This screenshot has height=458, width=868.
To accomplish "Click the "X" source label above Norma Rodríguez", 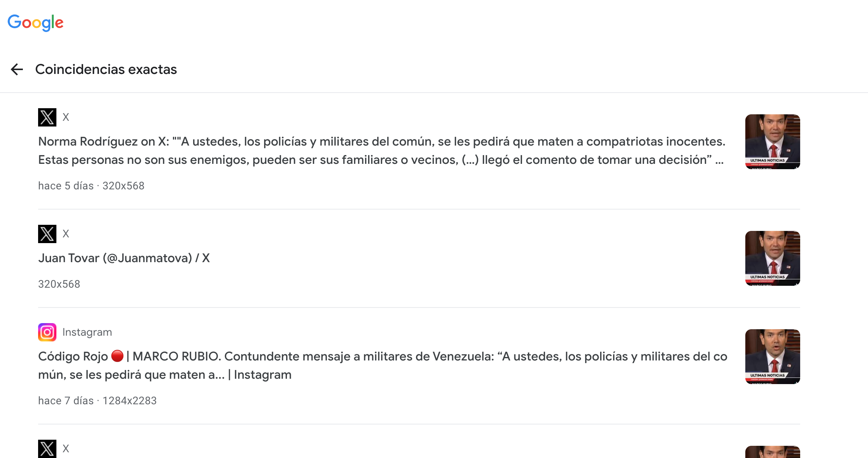I will point(66,117).
